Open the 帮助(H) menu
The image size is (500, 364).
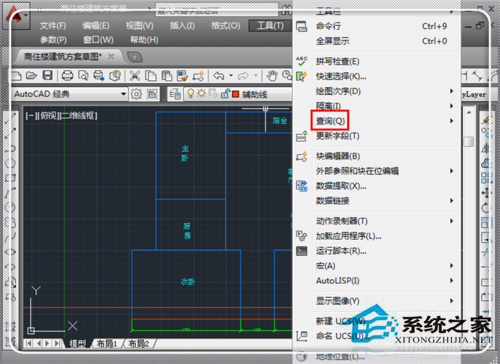(144, 40)
